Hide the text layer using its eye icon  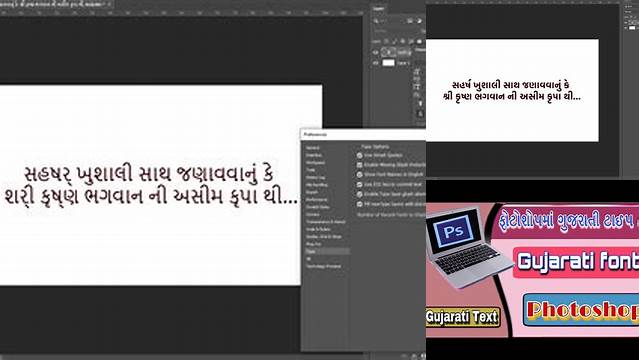click(375, 52)
